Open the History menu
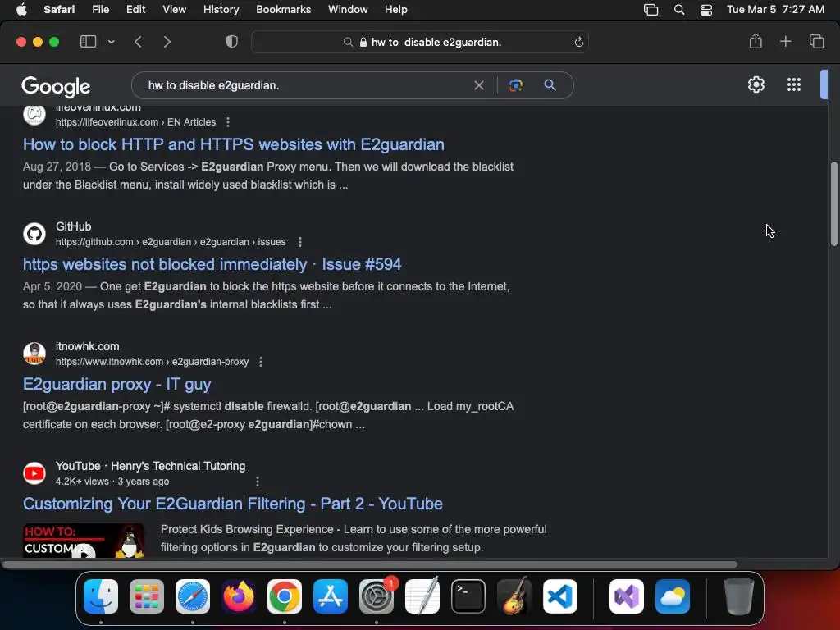840x630 pixels. (x=221, y=9)
